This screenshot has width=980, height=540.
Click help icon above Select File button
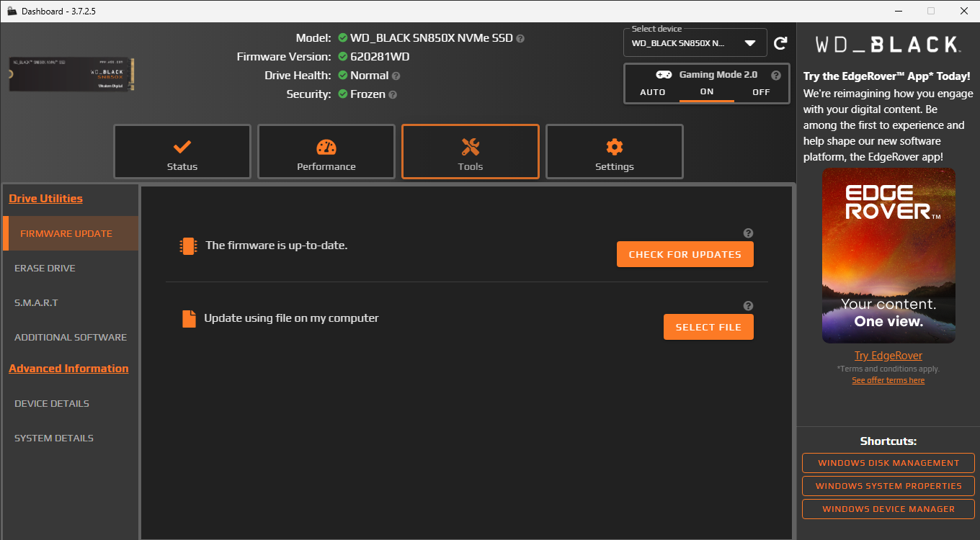(748, 306)
